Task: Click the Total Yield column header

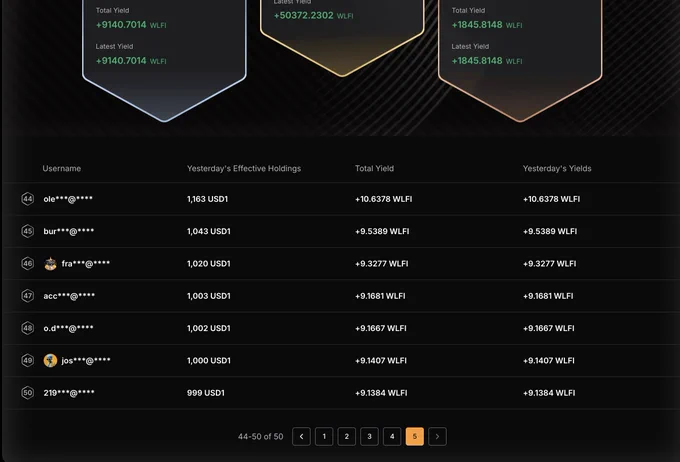Action: (x=374, y=168)
